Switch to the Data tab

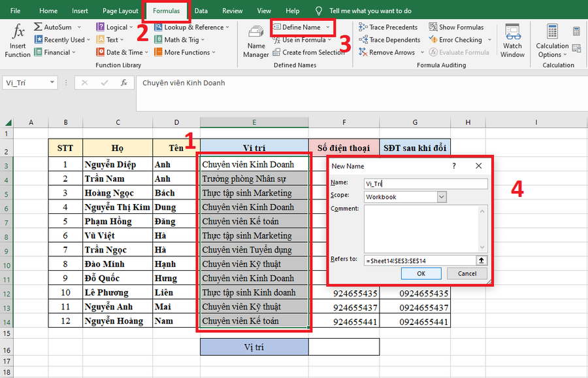(201, 10)
